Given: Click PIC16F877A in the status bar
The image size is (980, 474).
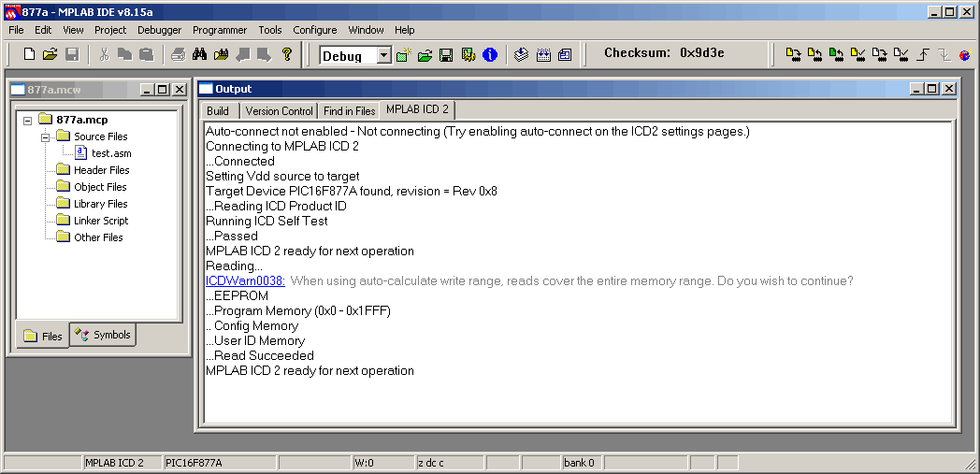Looking at the screenshot, I should pyautogui.click(x=220, y=463).
